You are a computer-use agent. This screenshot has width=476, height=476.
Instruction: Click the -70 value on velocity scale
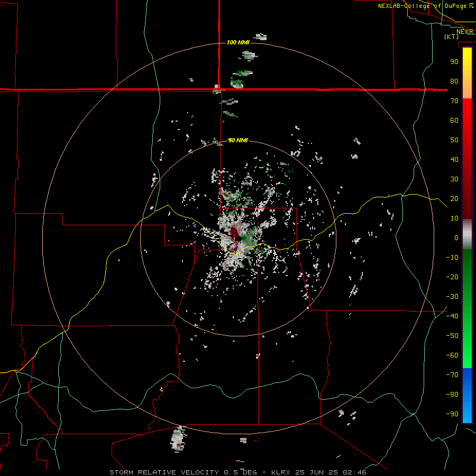(x=452, y=375)
